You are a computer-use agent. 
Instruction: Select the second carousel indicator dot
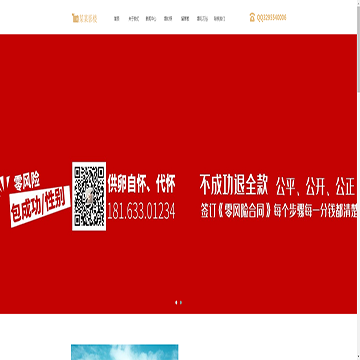point(181,302)
